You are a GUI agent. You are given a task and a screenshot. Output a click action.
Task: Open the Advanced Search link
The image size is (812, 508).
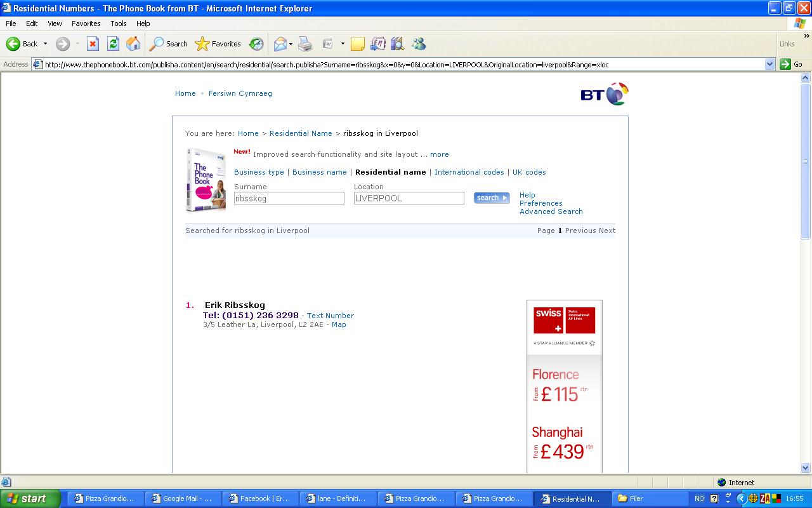(x=551, y=211)
